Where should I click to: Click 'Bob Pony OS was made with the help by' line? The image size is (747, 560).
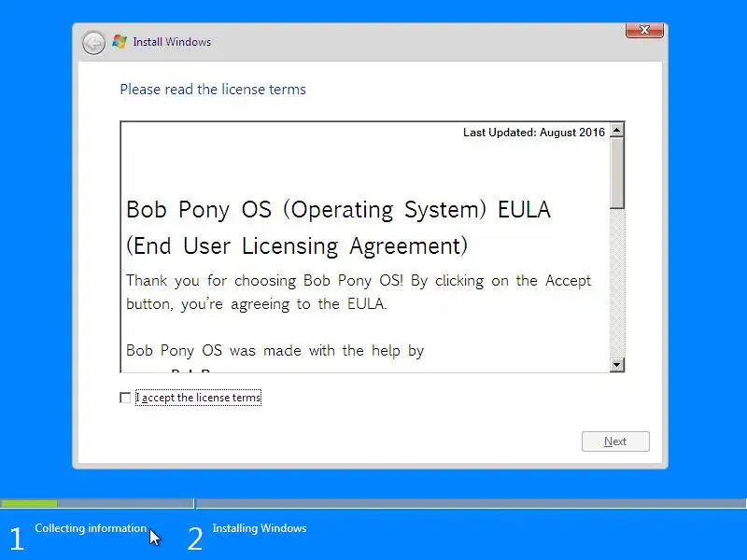(x=275, y=351)
